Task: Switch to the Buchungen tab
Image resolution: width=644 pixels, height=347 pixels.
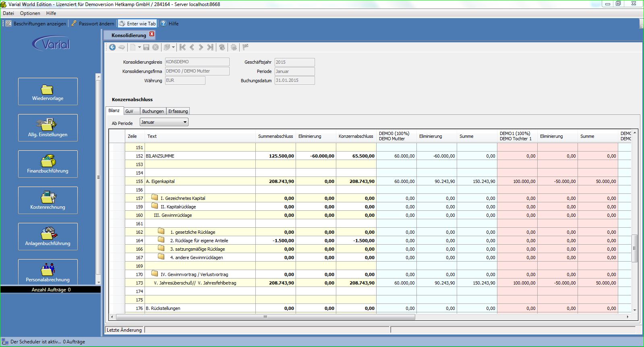Action: coord(153,111)
